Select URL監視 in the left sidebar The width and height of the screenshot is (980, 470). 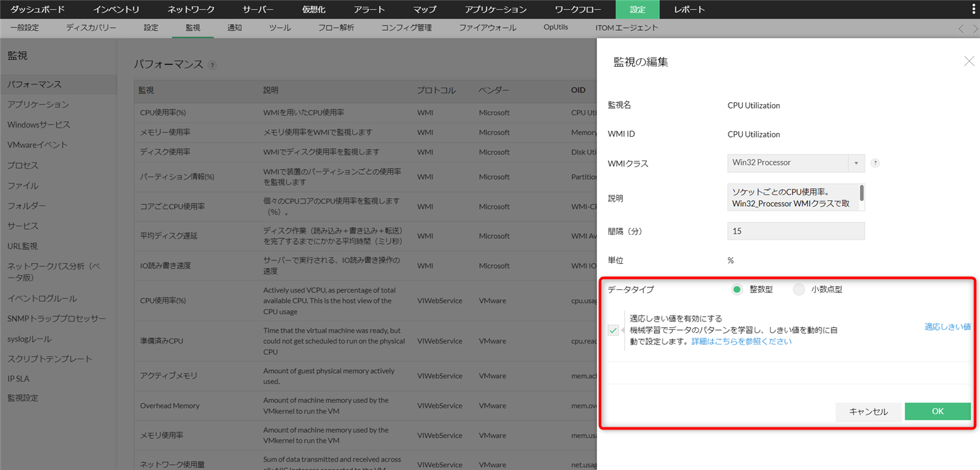(x=22, y=246)
